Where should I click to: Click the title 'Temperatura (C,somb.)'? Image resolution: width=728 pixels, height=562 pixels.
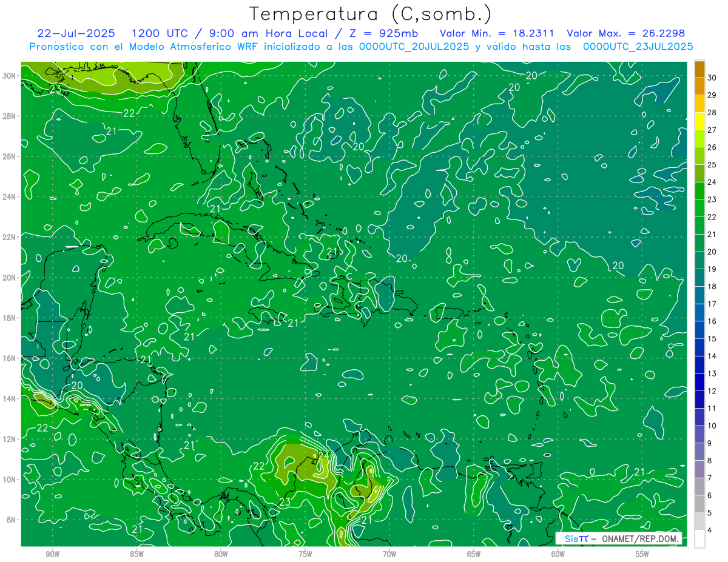point(371,15)
